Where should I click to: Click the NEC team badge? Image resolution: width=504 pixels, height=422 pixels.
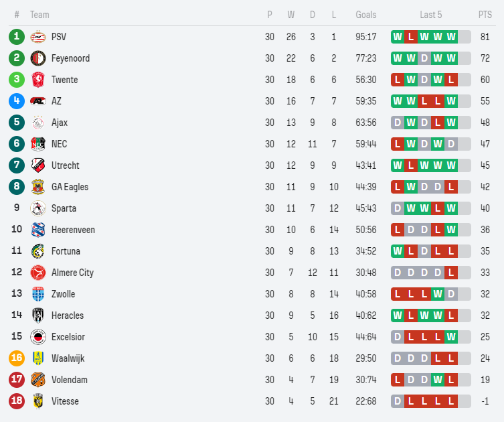pyautogui.click(x=38, y=144)
